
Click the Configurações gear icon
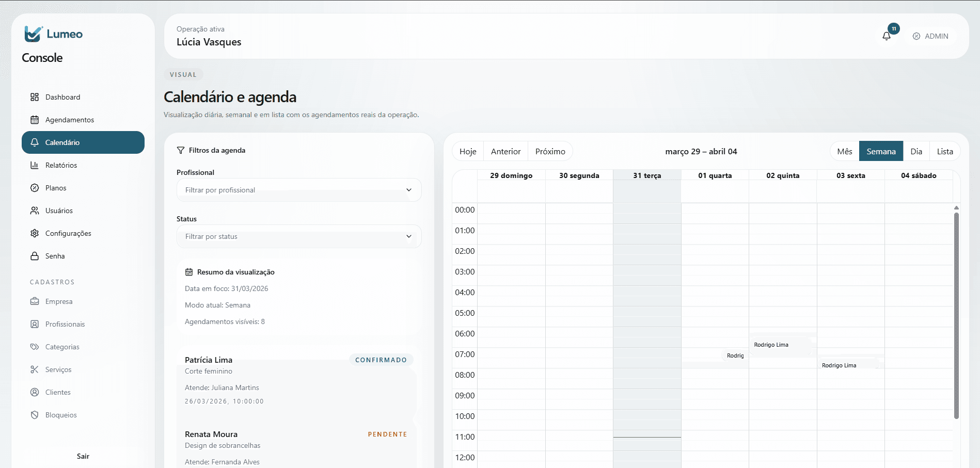[35, 233]
